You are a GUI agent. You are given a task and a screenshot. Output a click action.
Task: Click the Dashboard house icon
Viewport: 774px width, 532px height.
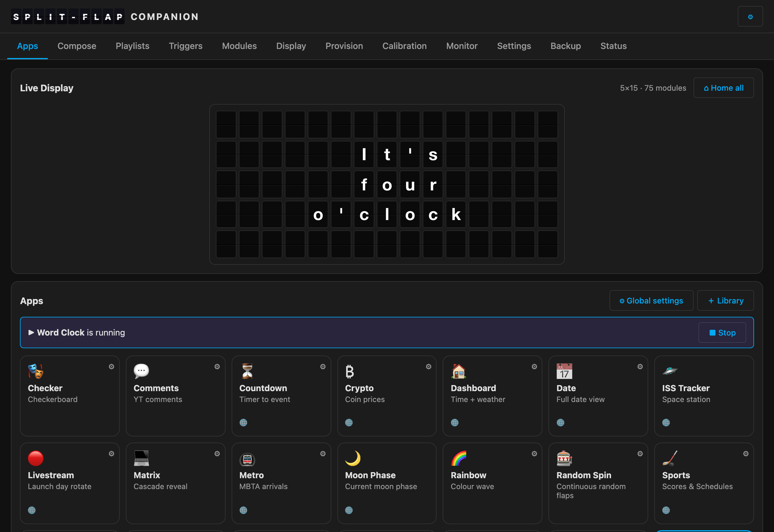[x=459, y=371]
